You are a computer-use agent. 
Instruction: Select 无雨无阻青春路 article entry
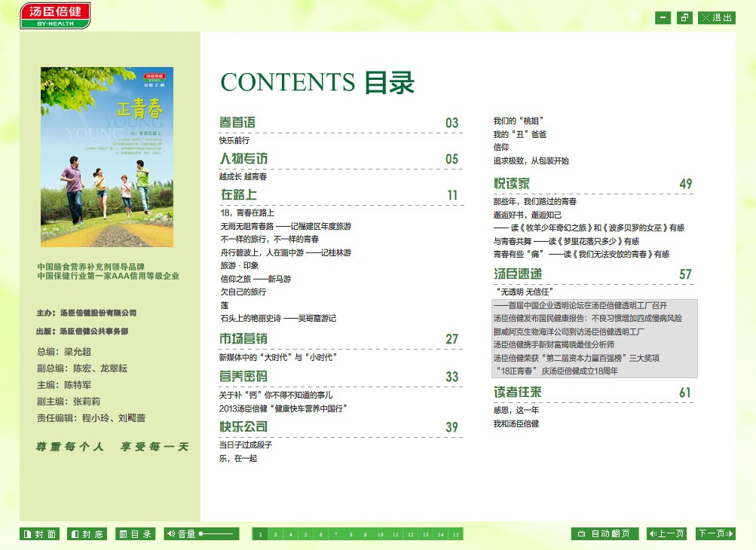click(286, 226)
